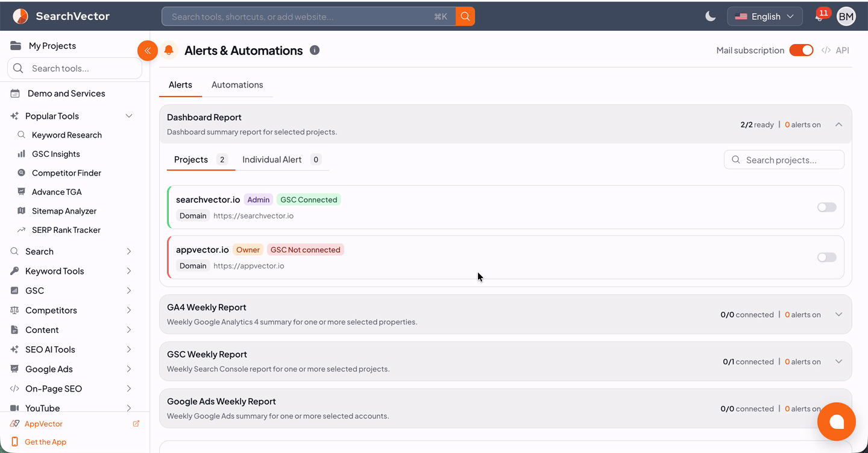Open notifications bell with 11 badge

pos(820,16)
